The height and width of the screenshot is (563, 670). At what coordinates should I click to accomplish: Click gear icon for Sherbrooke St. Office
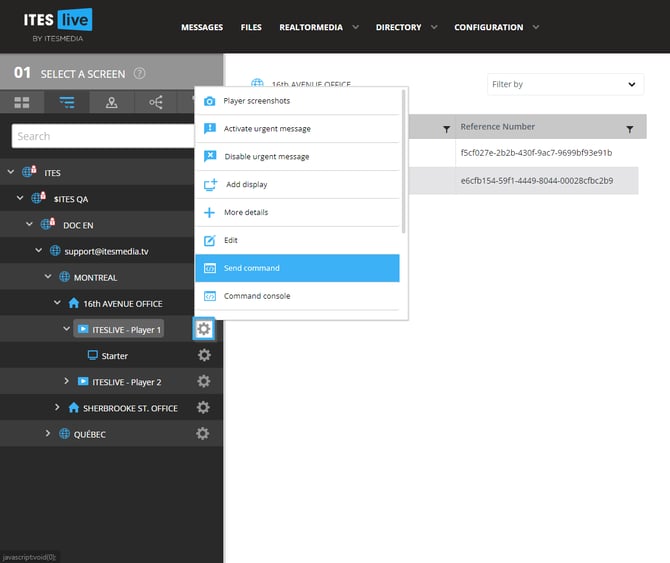pos(204,407)
